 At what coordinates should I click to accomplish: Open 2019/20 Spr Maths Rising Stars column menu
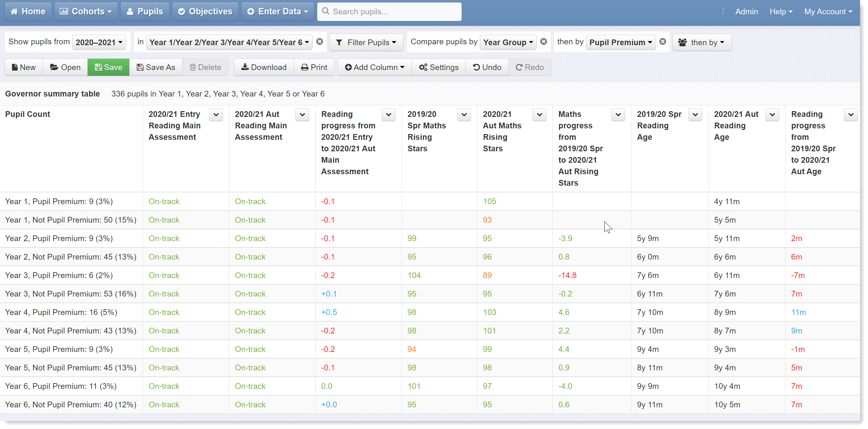pyautogui.click(x=464, y=115)
